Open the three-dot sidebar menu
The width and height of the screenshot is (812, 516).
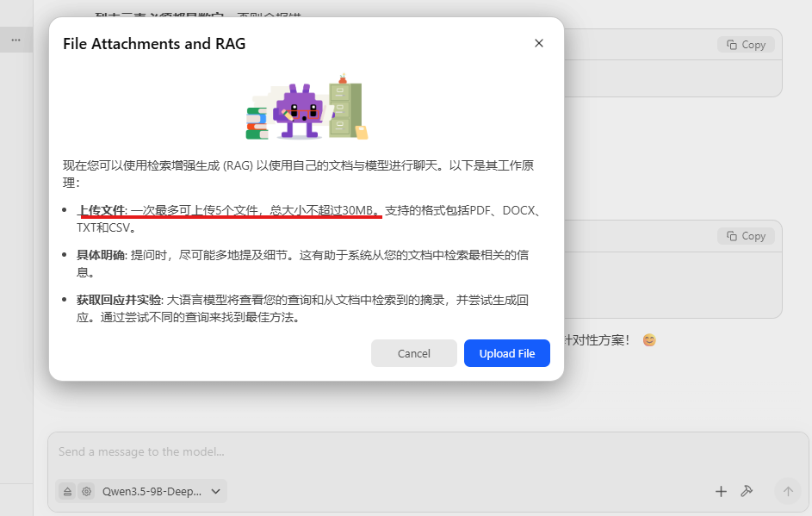(x=16, y=40)
